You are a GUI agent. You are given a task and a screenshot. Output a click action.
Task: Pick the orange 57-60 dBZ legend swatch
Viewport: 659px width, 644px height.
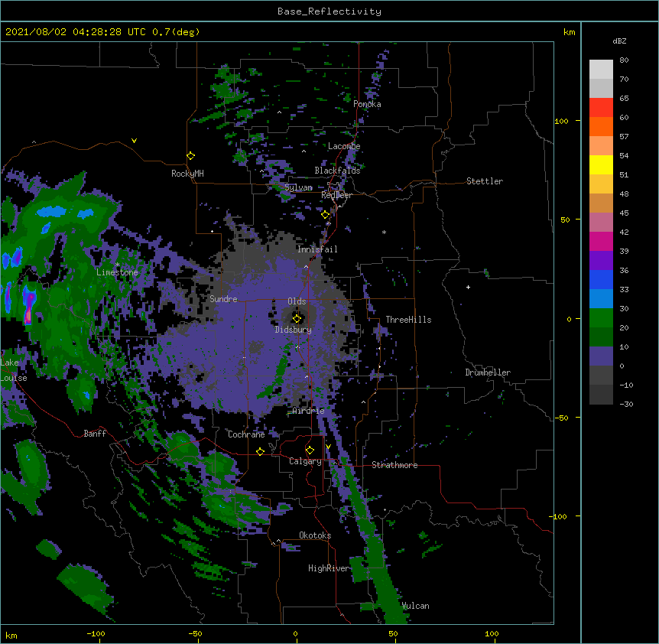pyautogui.click(x=601, y=126)
